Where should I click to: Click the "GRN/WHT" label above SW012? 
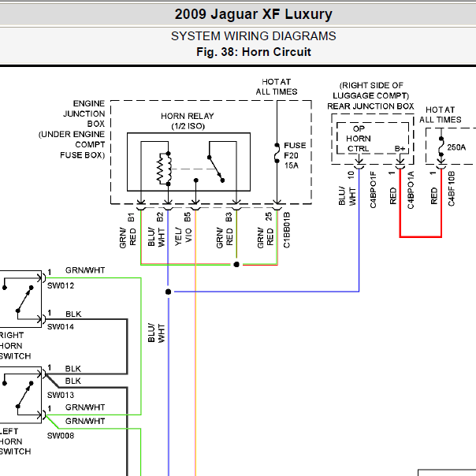tap(85, 270)
